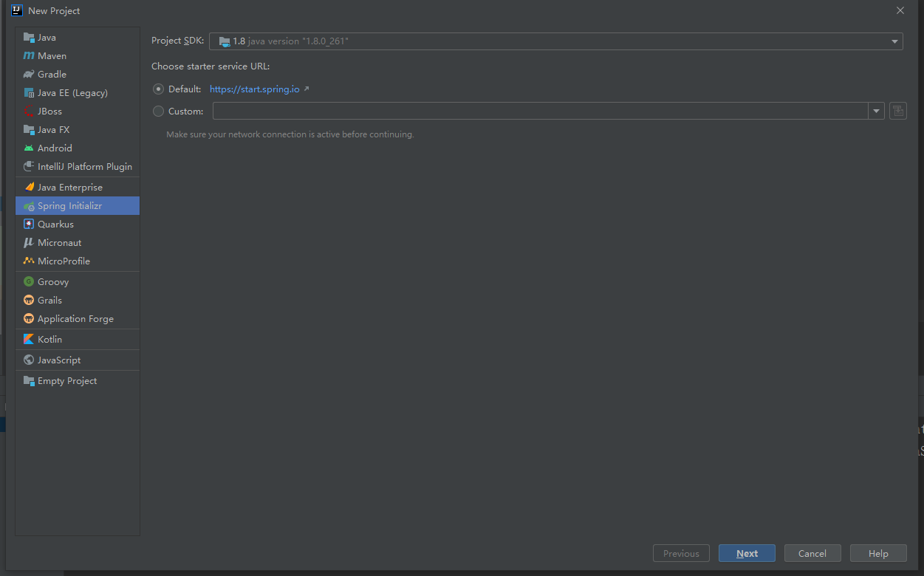The image size is (924, 576).
Task: Select MicroProfile label in list
Action: click(x=64, y=261)
